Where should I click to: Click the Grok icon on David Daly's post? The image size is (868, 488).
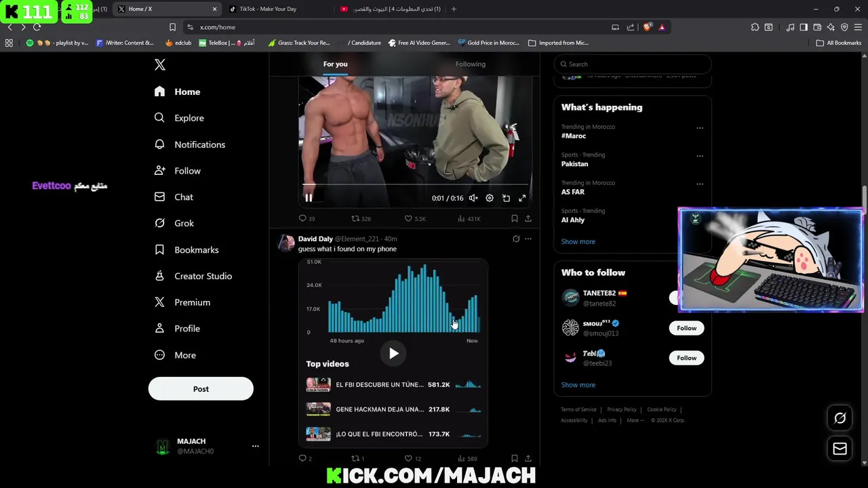tap(516, 239)
